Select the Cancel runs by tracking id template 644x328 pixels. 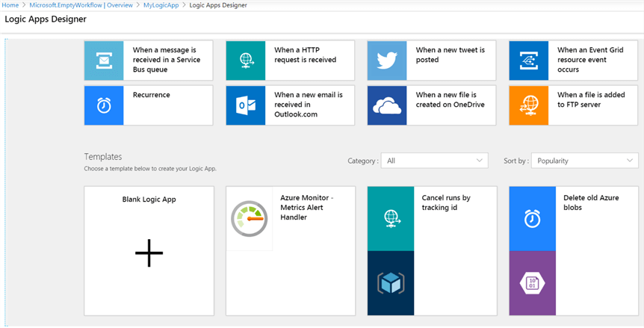[x=446, y=202]
